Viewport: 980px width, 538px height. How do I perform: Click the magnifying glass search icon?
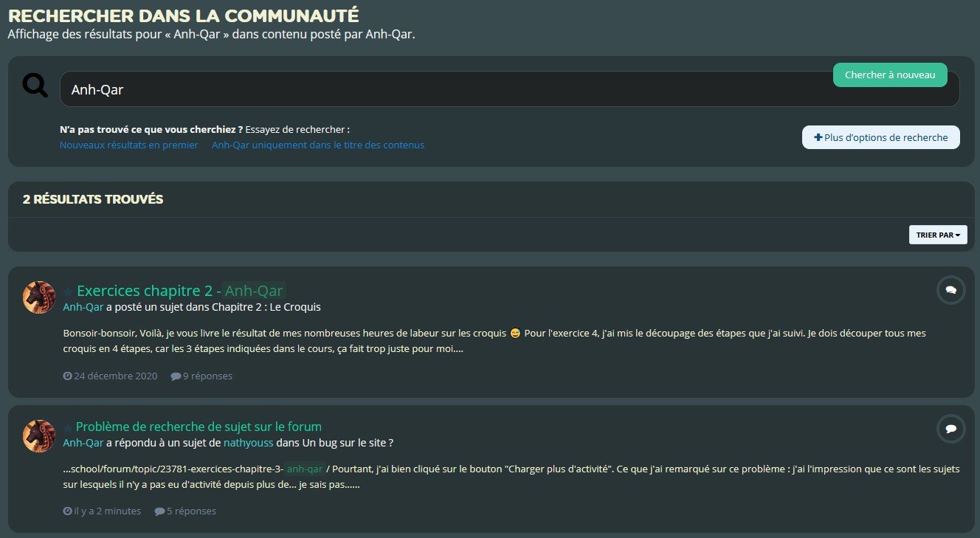pyautogui.click(x=35, y=85)
